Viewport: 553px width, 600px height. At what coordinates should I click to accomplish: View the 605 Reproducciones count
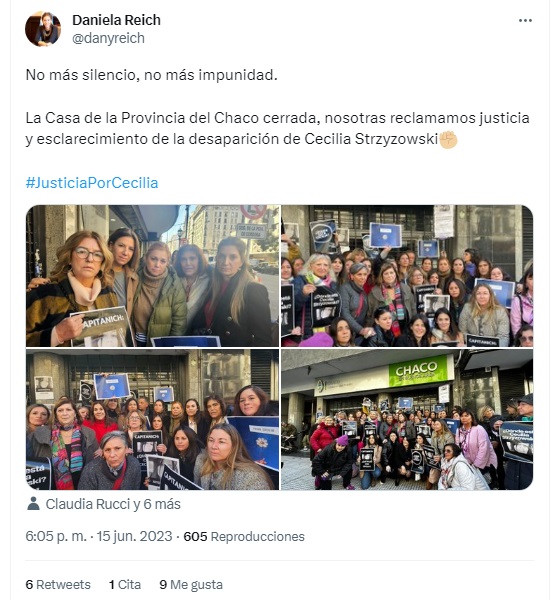244,536
